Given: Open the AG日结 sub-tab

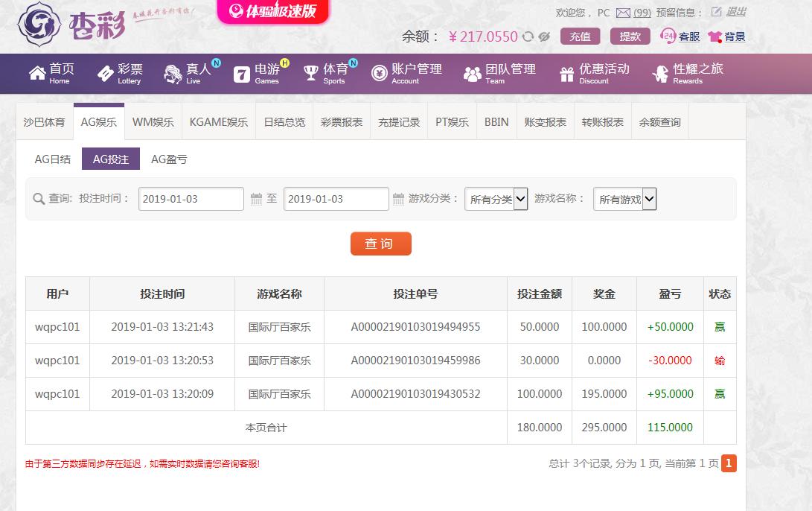Looking at the screenshot, I should click(53, 159).
